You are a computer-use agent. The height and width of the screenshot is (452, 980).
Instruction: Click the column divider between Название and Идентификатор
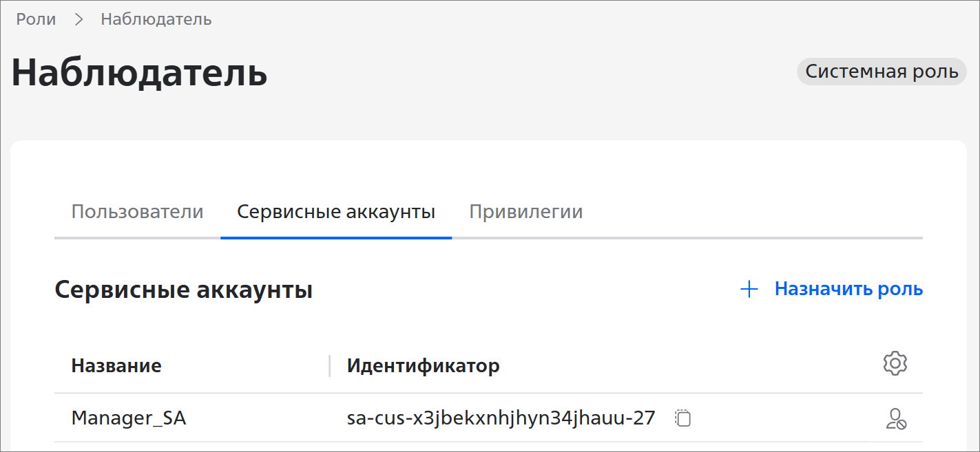(x=330, y=365)
